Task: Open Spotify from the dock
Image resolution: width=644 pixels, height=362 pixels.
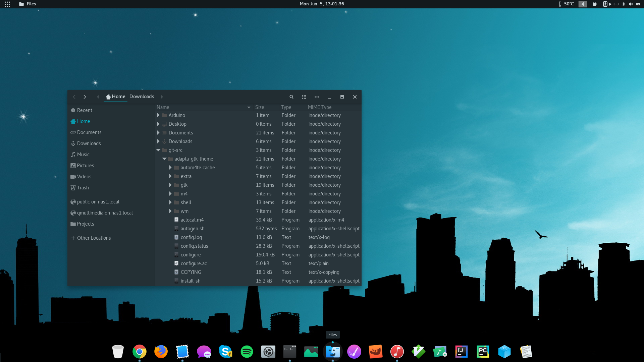Action: tap(247, 352)
